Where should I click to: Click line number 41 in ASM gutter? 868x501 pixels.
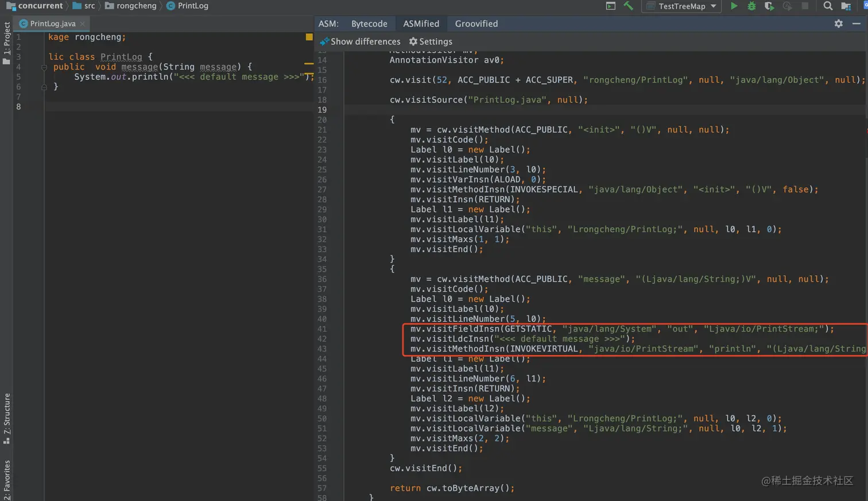[x=322, y=329]
